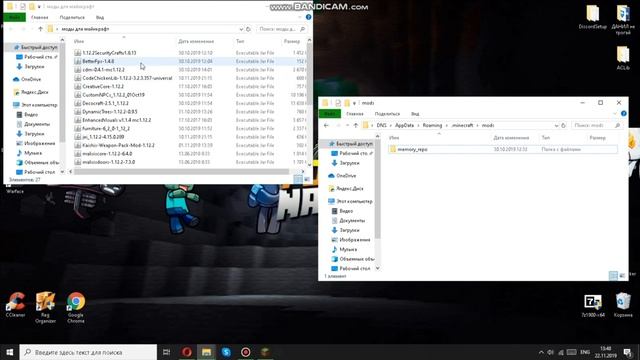Open Поделиться tab in mods window
This screenshot has height=360, width=640.
[x=387, y=113]
